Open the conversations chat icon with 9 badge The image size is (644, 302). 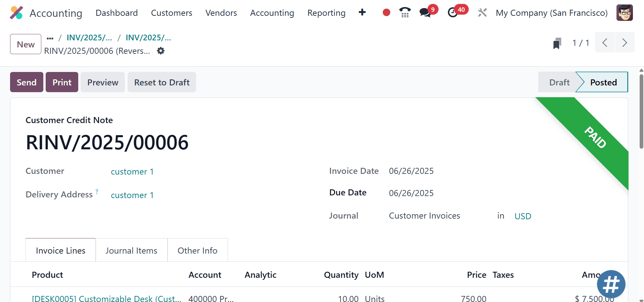coord(425,12)
